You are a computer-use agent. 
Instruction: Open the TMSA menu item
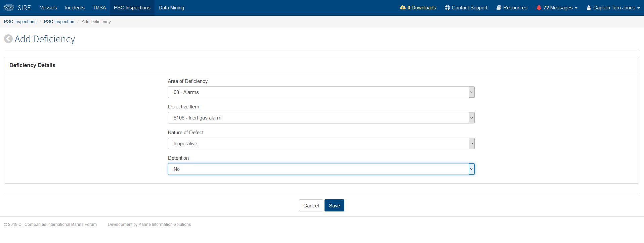click(x=99, y=8)
